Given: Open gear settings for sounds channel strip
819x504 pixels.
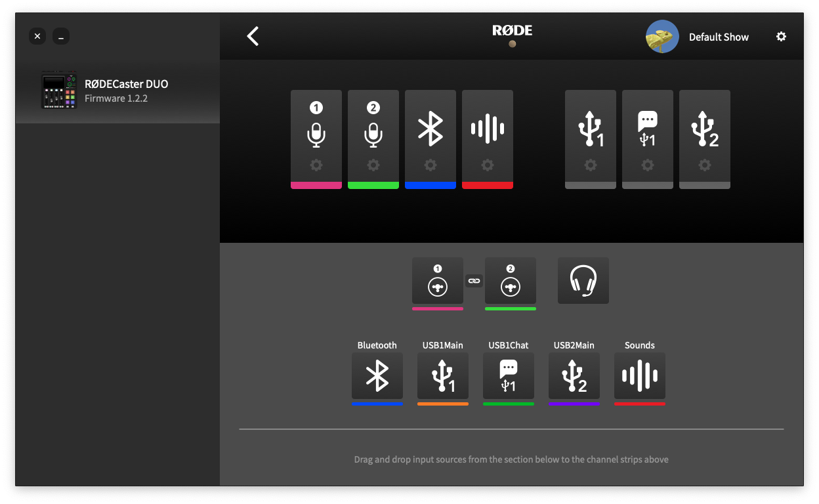Looking at the screenshot, I should click(488, 165).
